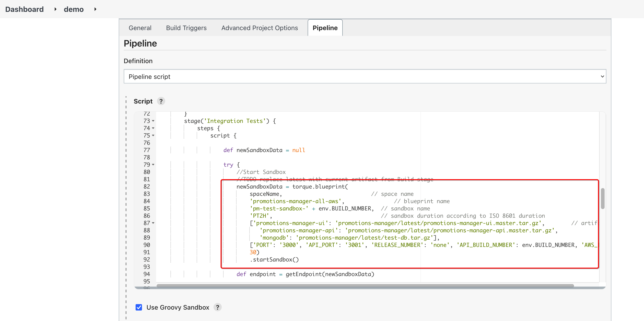Image resolution: width=644 pixels, height=321 pixels.
Task: Open the demo breadcrumb link
Action: (74, 9)
